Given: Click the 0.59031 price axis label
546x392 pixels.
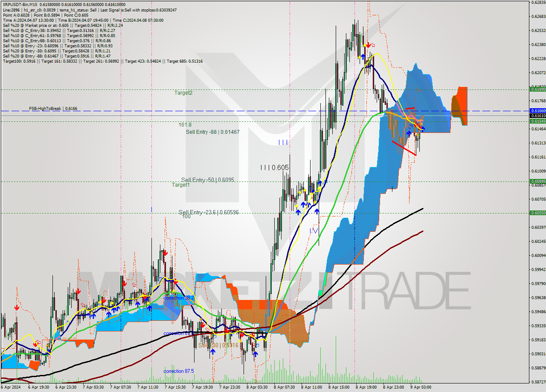Looking at the screenshot, I should click(538, 354).
